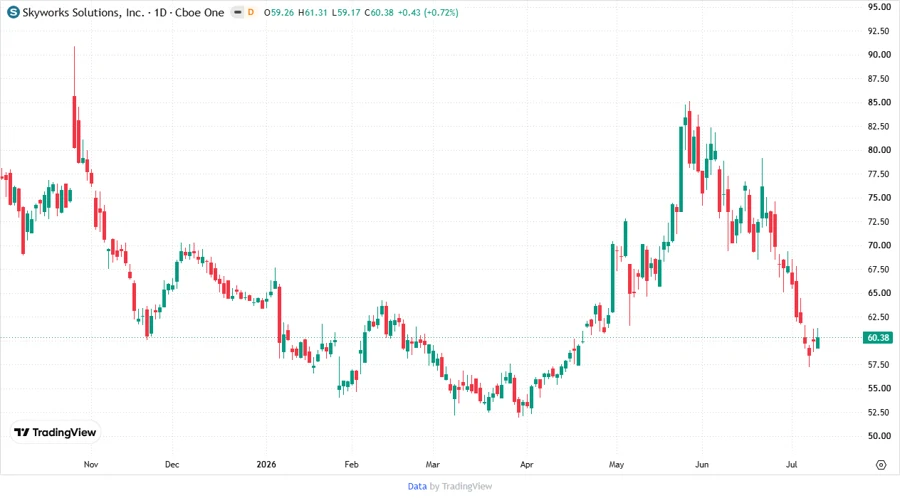Select the 60.38 current price label
This screenshot has width=900, height=498.
pyautogui.click(x=878, y=337)
